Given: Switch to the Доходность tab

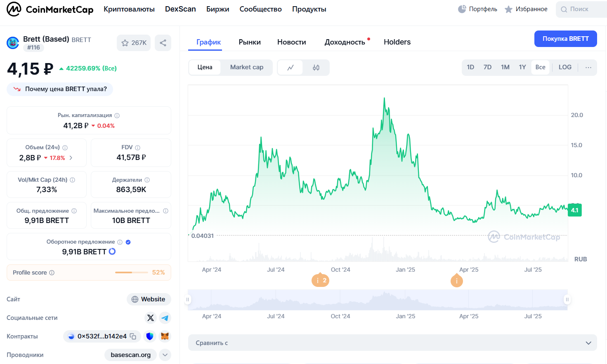Looking at the screenshot, I should coord(345,42).
